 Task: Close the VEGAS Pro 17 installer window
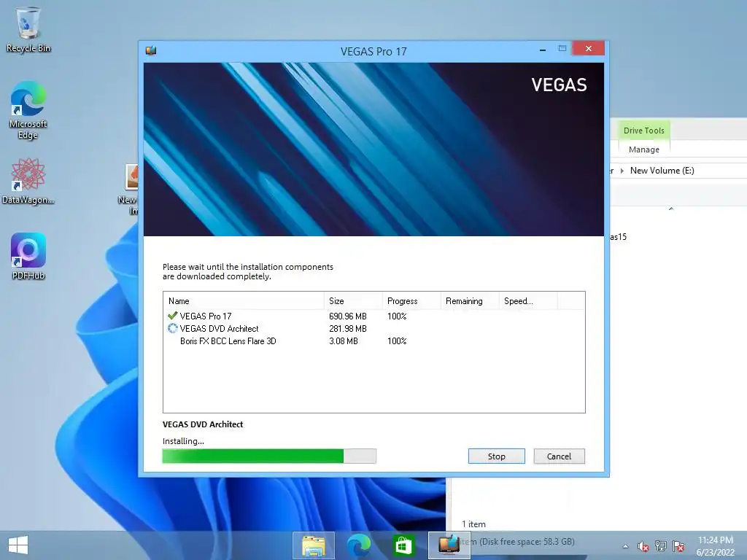tap(589, 49)
